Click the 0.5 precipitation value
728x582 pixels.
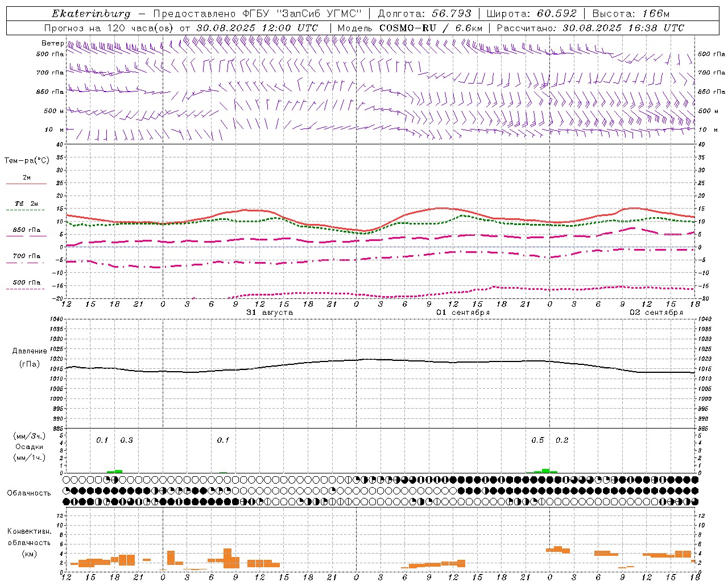coord(537,440)
